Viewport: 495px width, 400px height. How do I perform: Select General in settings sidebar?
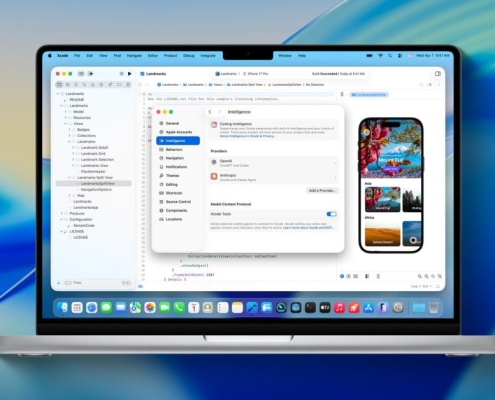pyautogui.click(x=178, y=123)
